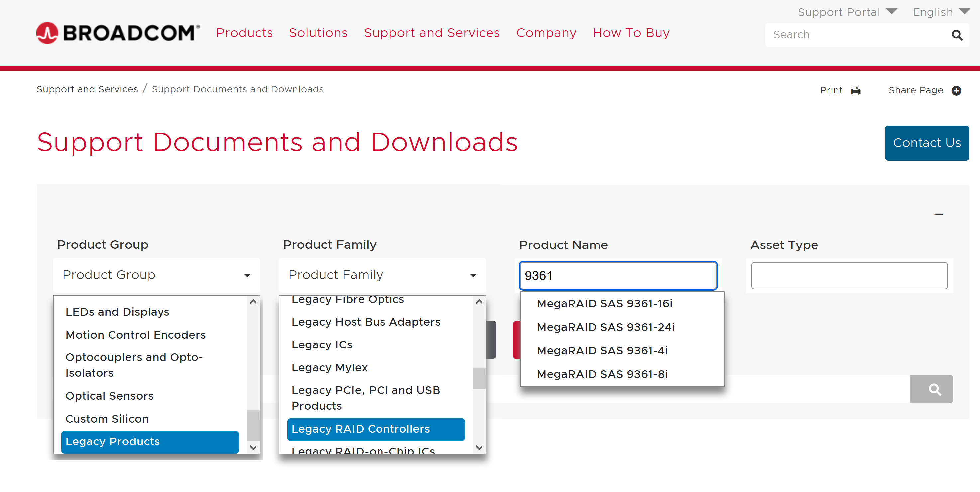Click the Share Page plus icon
980x492 pixels.
(956, 90)
